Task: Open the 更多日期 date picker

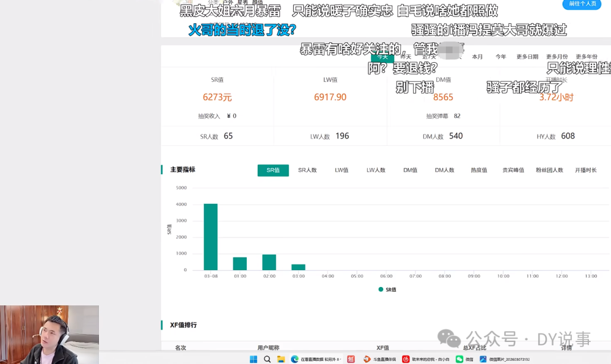Action: click(527, 57)
